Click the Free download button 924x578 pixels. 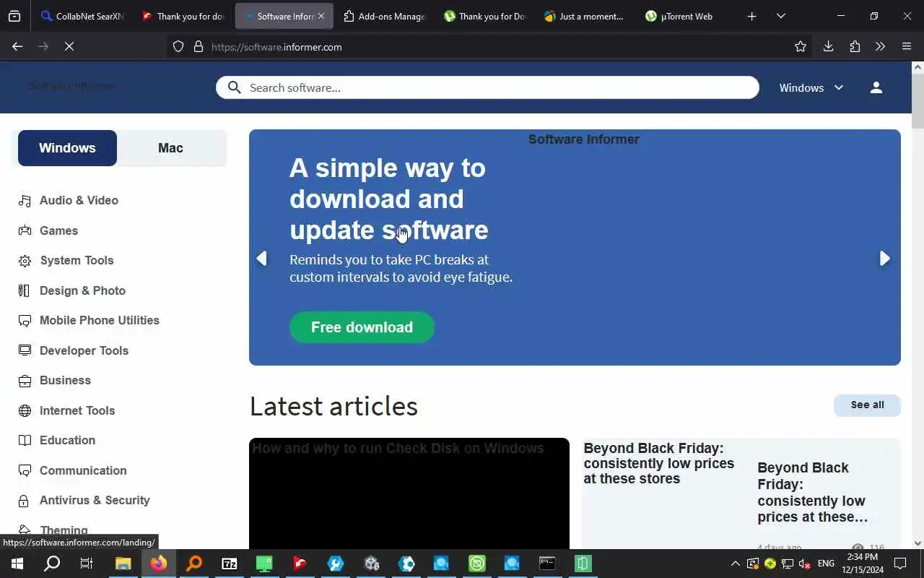coord(362,327)
